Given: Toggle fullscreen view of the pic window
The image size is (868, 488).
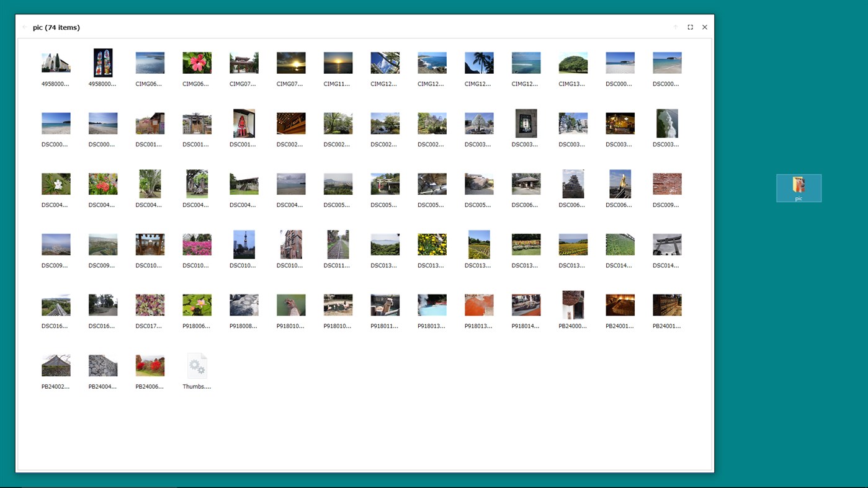Looking at the screenshot, I should click(x=690, y=27).
